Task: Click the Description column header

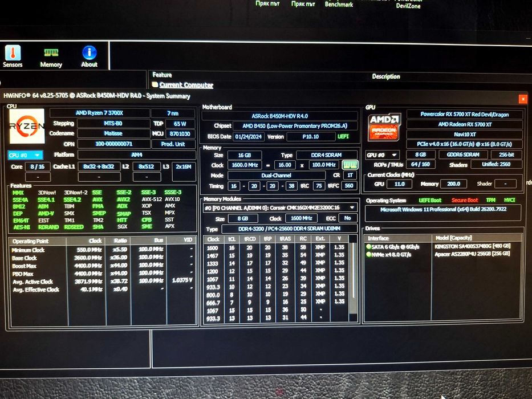Action: 386,76
